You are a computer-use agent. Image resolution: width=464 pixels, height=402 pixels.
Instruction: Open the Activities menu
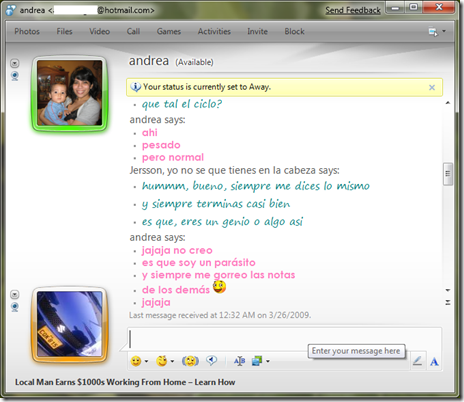point(214,31)
